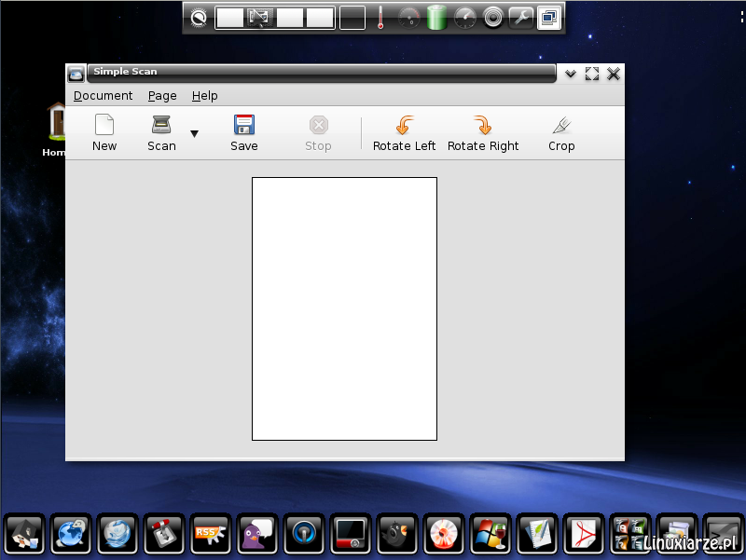Click the battery monitor in top panel

pos(436,17)
